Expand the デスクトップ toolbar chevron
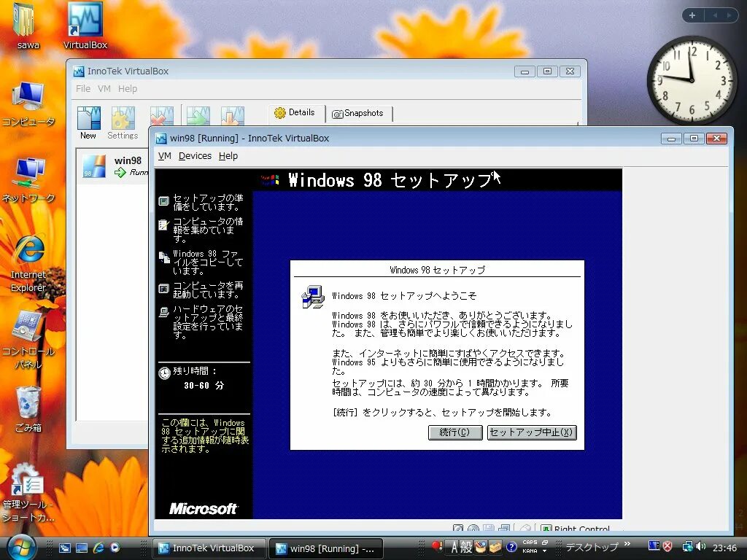The image size is (747, 560). pyautogui.click(x=627, y=543)
